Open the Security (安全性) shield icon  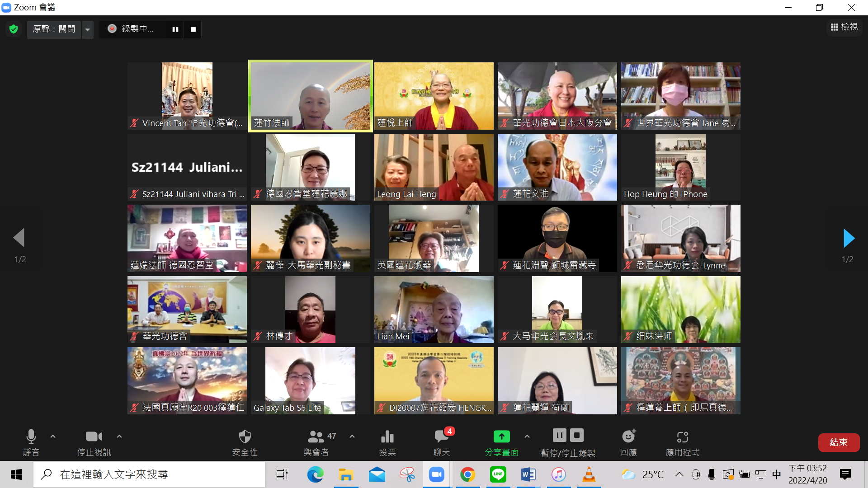pos(245,437)
